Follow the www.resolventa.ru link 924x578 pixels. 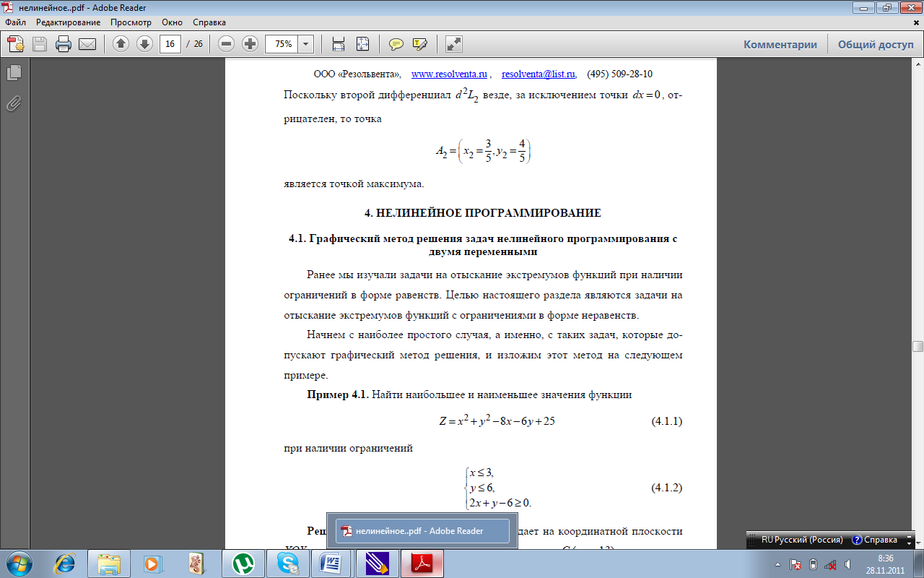pos(449,74)
